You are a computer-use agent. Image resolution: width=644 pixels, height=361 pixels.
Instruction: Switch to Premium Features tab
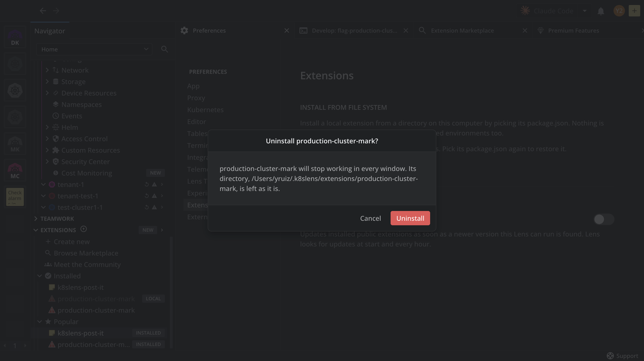pos(574,30)
